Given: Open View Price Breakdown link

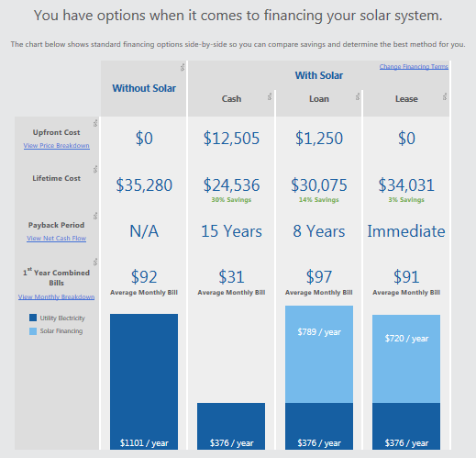Looking at the screenshot, I should click(57, 146).
